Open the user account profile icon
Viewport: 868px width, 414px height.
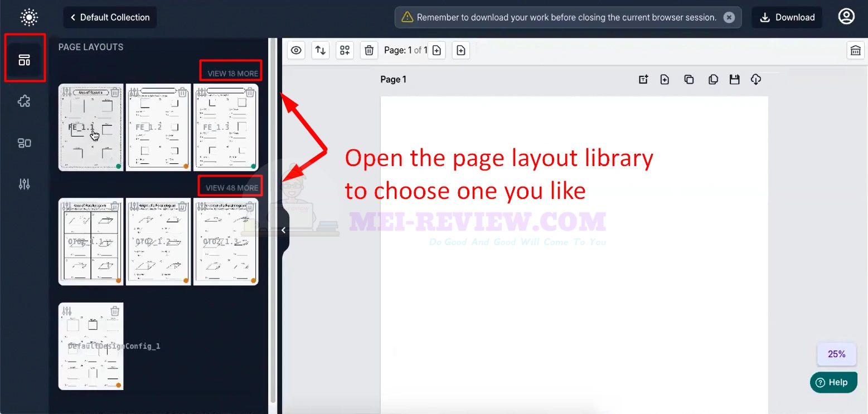(846, 17)
